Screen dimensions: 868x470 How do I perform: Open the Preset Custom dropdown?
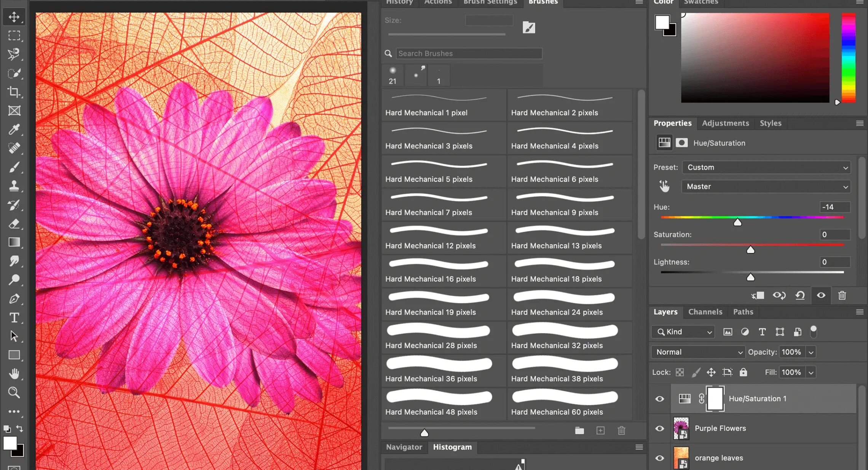[766, 167]
